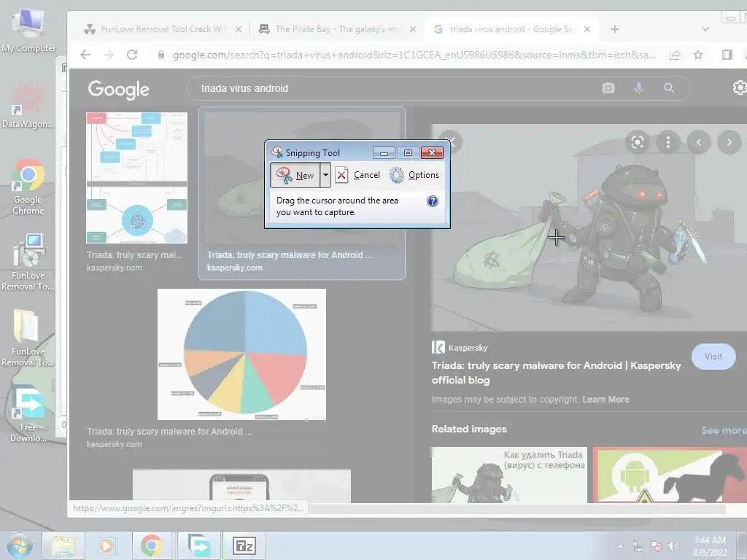747x560 pixels.
Task: Click the padlock site info icon
Action: point(161,55)
